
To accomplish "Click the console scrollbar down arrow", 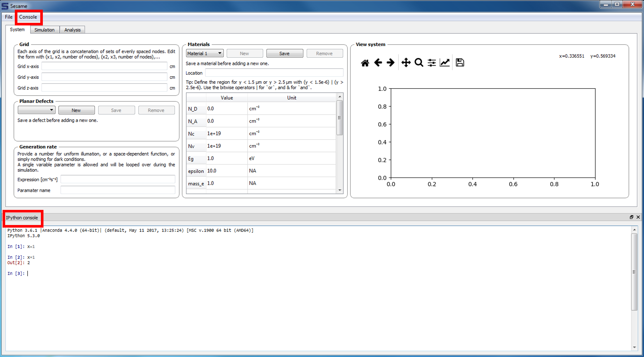I will tap(634, 347).
